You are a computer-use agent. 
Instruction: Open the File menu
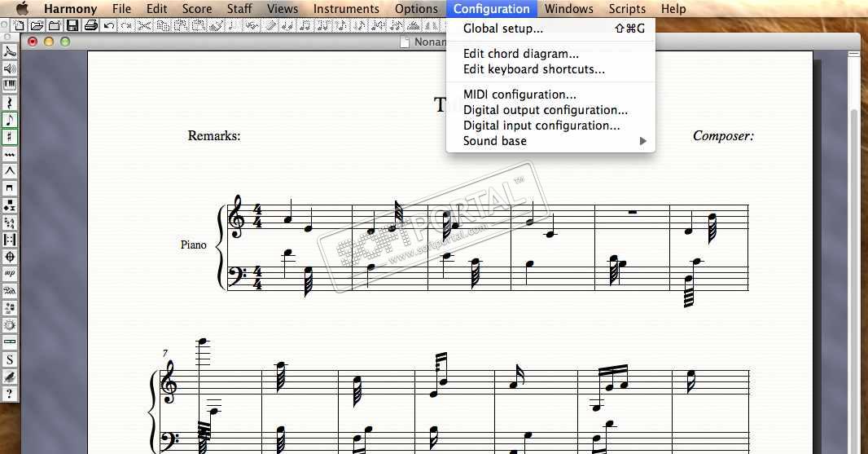pyautogui.click(x=121, y=9)
